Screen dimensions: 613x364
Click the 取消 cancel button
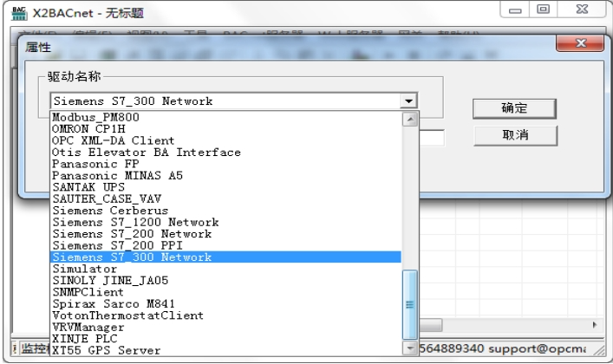tap(515, 135)
